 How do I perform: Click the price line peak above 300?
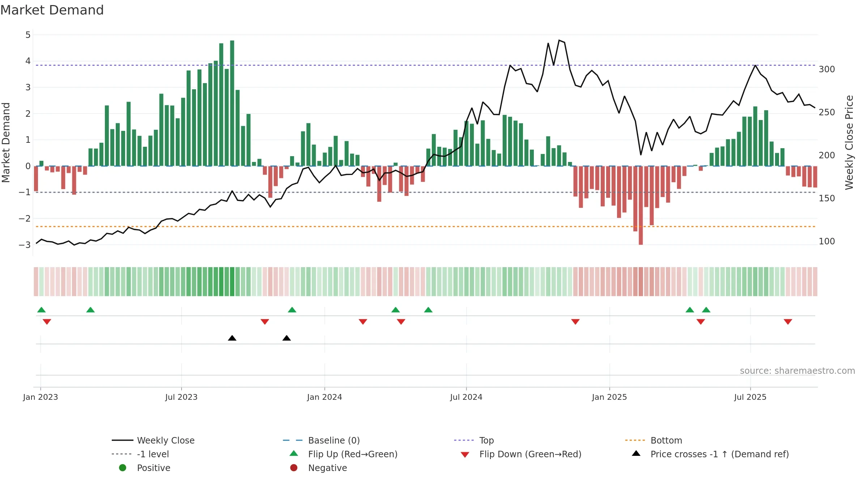click(x=559, y=40)
